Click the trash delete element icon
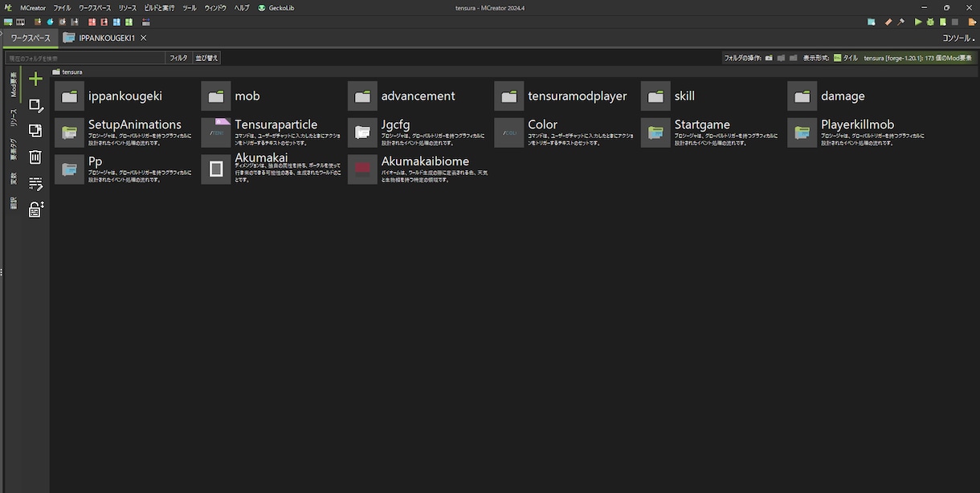980x493 pixels. tap(35, 157)
